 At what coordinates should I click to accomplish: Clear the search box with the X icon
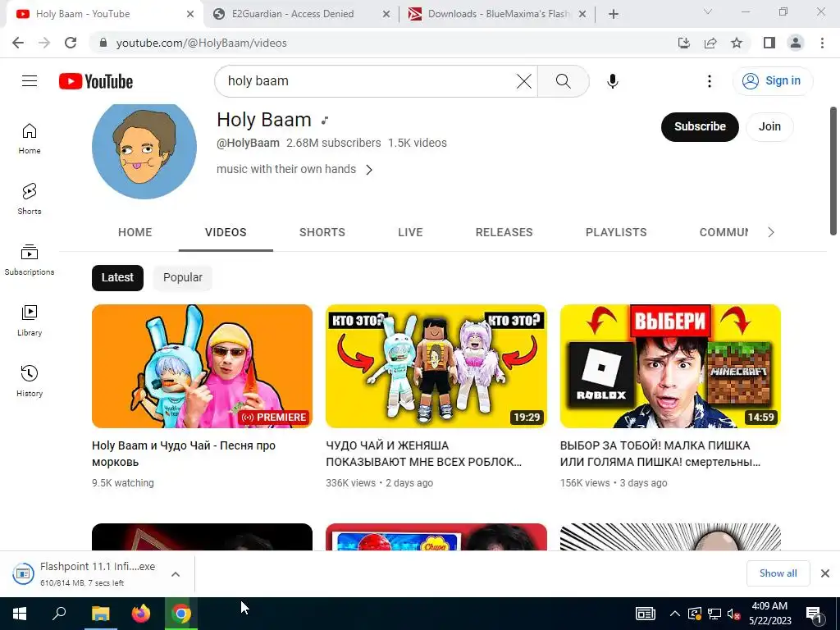(524, 81)
